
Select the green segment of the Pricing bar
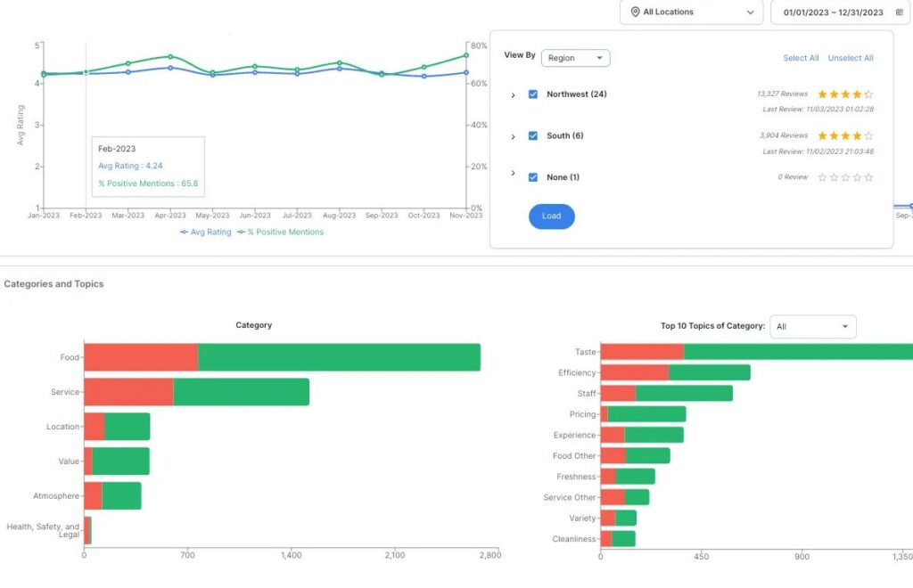click(647, 414)
